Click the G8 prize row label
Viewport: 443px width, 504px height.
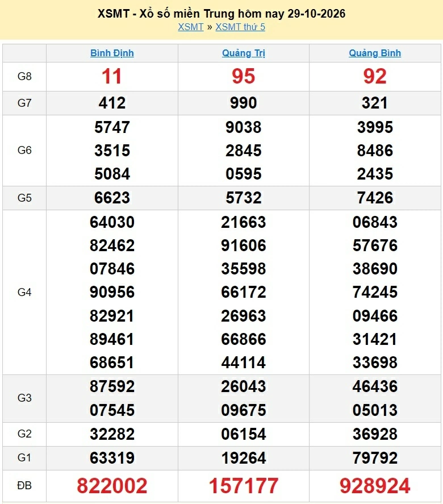pyautogui.click(x=24, y=77)
